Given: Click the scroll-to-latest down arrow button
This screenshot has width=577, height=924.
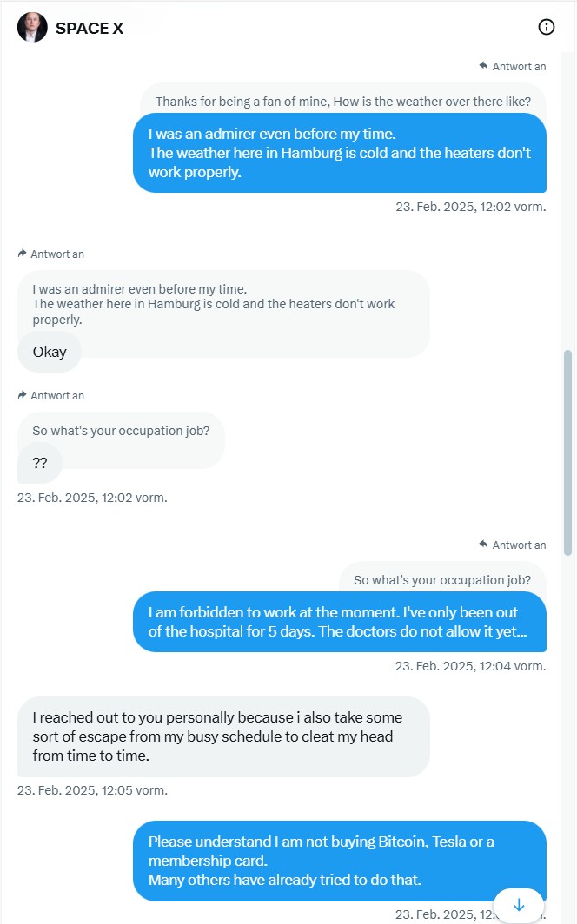Looking at the screenshot, I should coord(519,905).
